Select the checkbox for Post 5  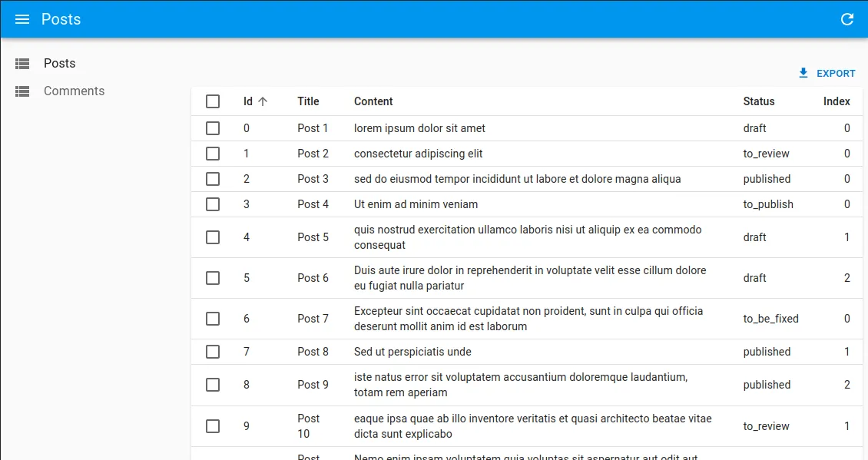coord(213,237)
